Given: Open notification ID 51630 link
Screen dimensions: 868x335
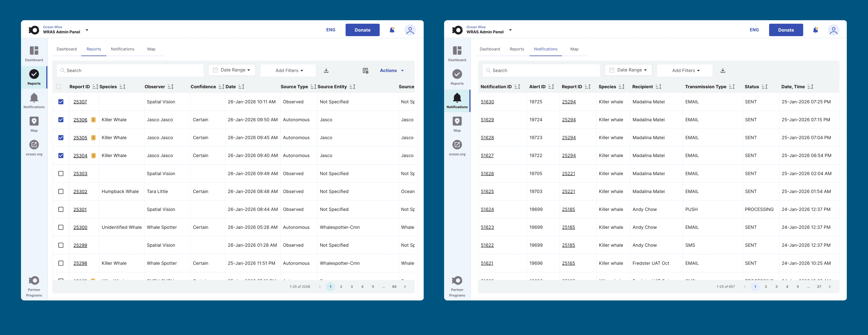Looking at the screenshot, I should click(x=487, y=101).
